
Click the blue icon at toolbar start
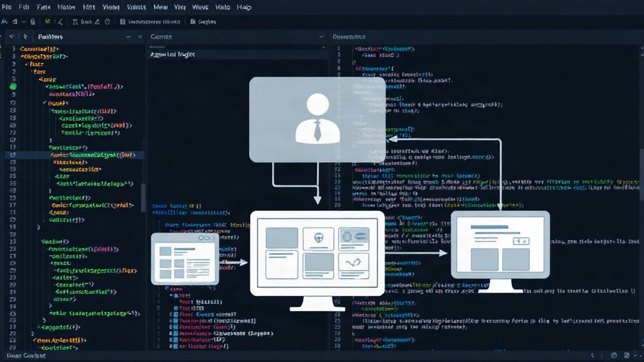[x=4, y=22]
